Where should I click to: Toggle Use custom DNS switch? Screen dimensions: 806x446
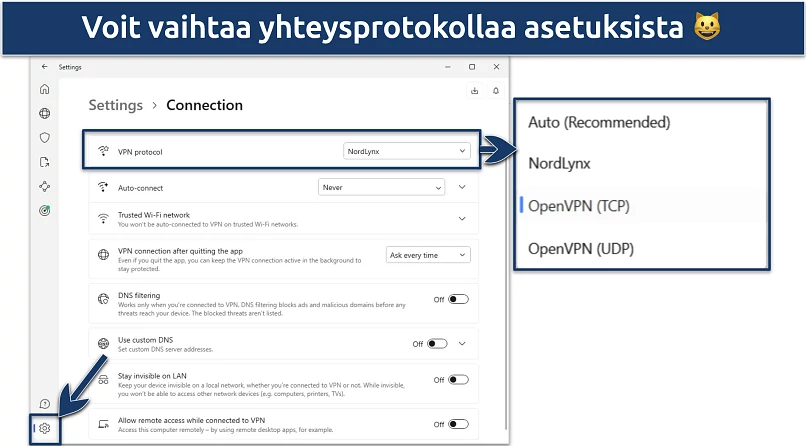(x=437, y=344)
